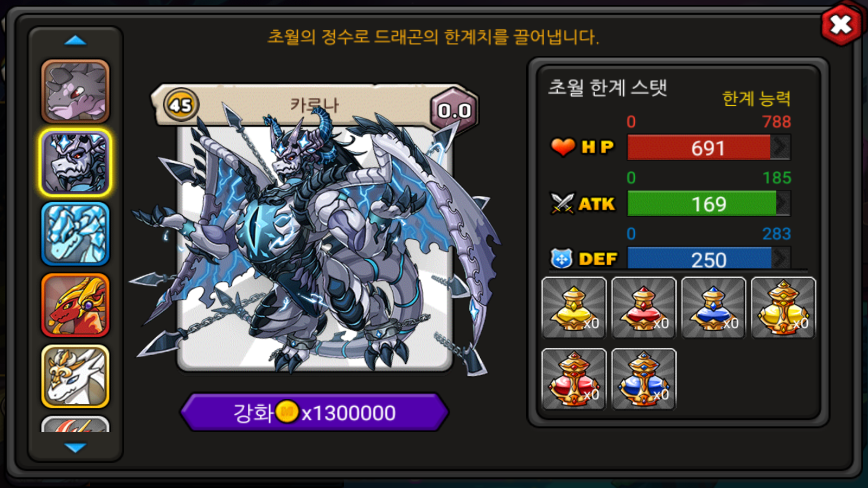Click the small red essence potion
This screenshot has height=488, width=868.
pos(644,308)
